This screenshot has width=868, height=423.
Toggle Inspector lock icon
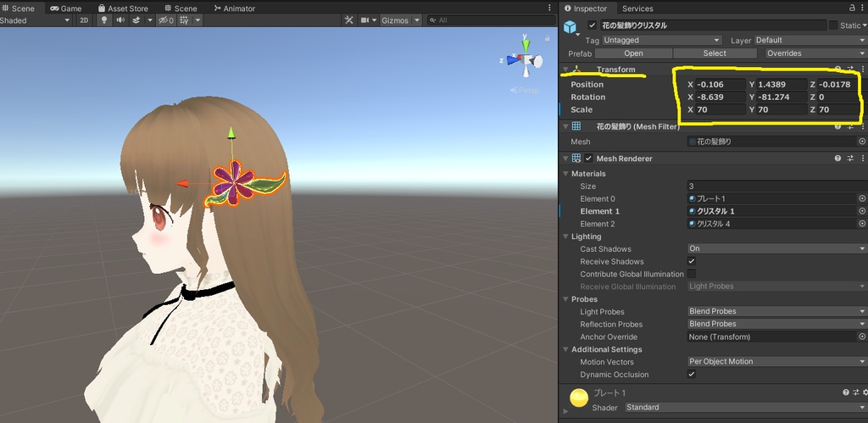(x=852, y=8)
